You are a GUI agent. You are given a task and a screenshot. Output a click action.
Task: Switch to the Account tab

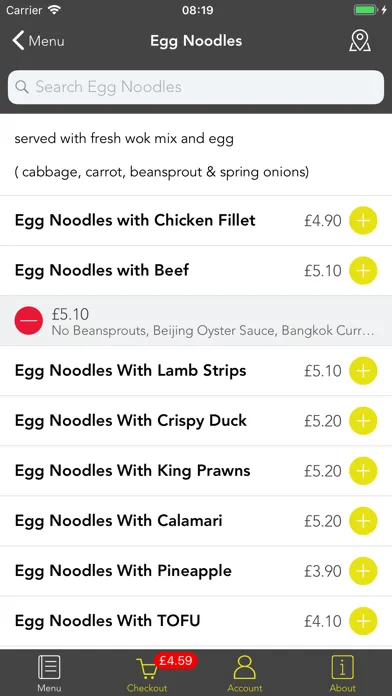point(245,673)
